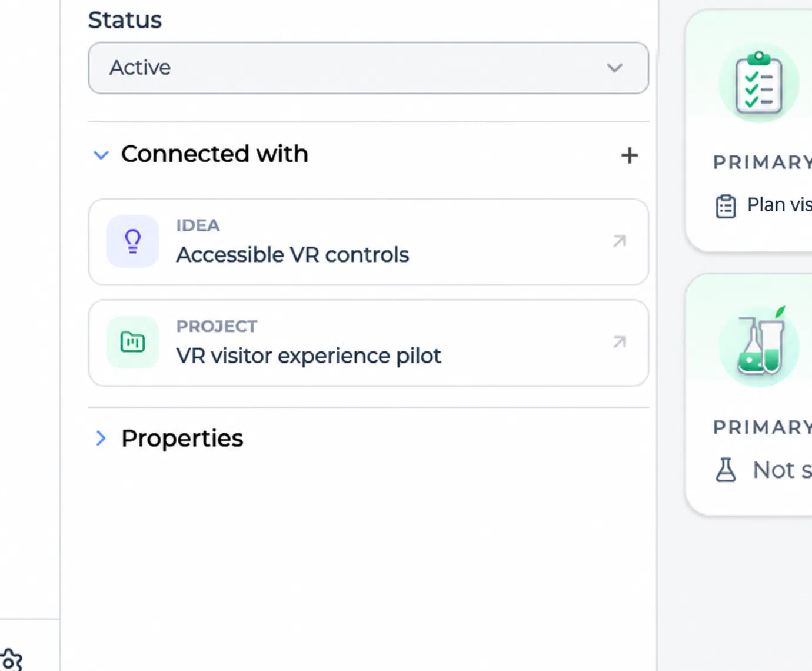Click the green Project folder icon
Screen dimensions: 812x671
[x=132, y=342]
